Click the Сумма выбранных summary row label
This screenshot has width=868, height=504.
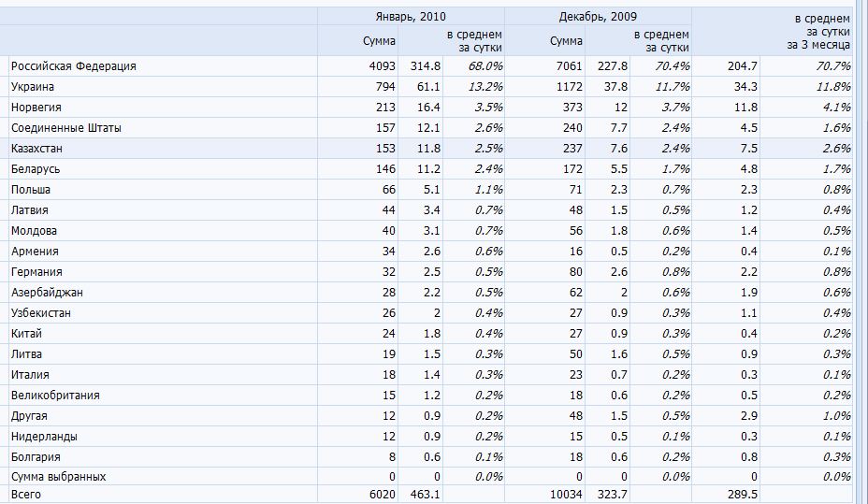point(58,477)
